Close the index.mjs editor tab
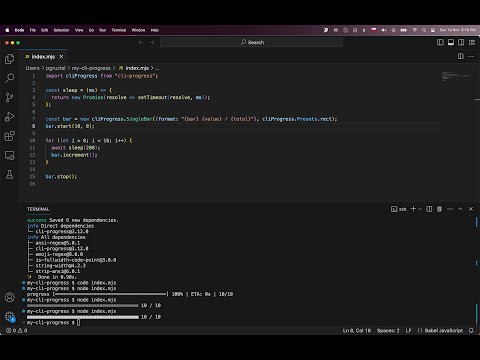The height and width of the screenshot is (360, 480). 61,57
